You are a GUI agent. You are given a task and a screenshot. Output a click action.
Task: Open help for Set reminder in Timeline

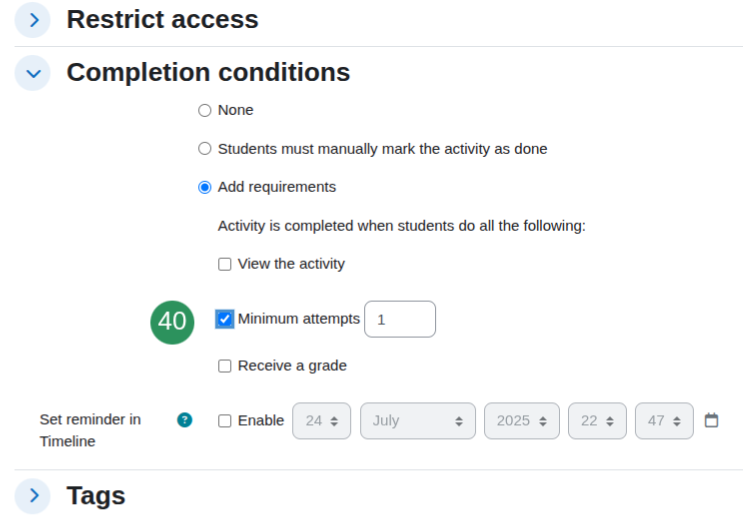(185, 420)
